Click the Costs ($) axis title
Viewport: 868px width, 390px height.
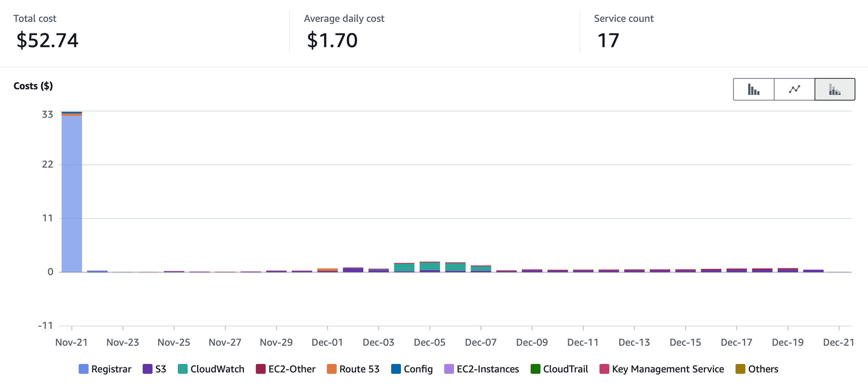(x=33, y=86)
